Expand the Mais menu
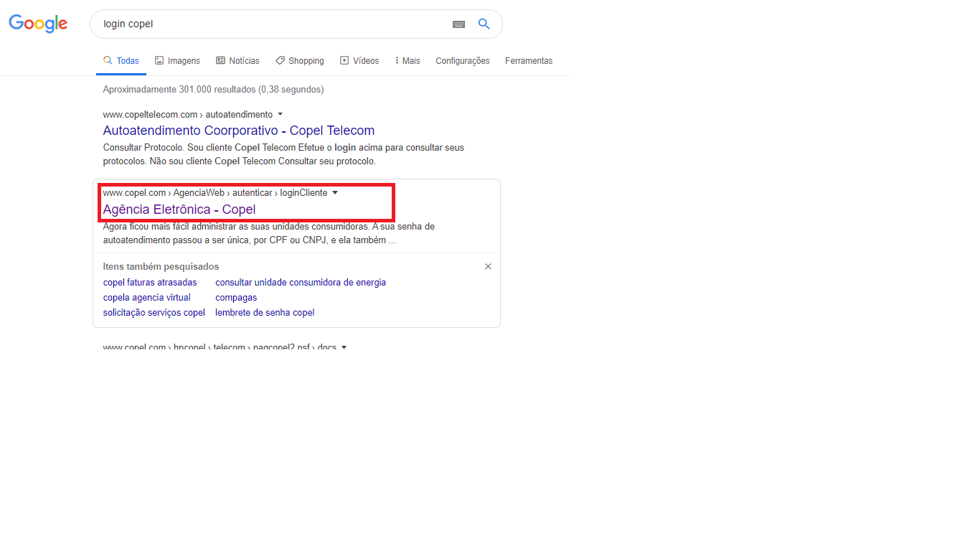 click(407, 61)
